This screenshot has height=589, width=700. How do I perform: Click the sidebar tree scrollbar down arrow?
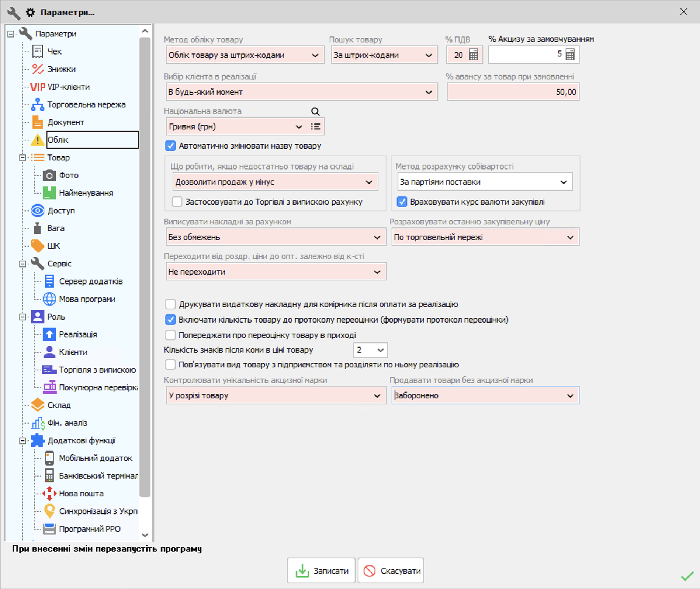[145, 535]
